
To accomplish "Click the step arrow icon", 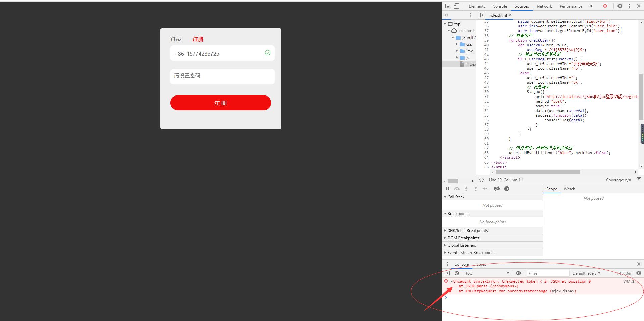I will tap(485, 189).
